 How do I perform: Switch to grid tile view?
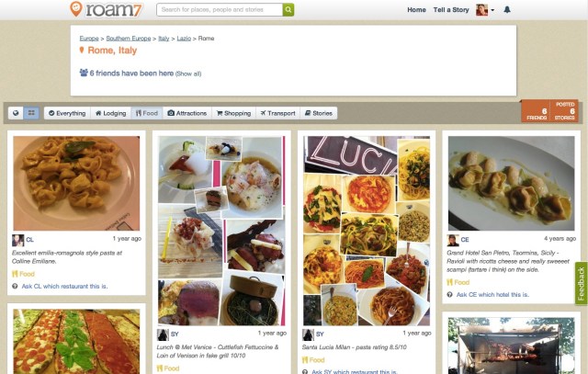pos(31,113)
